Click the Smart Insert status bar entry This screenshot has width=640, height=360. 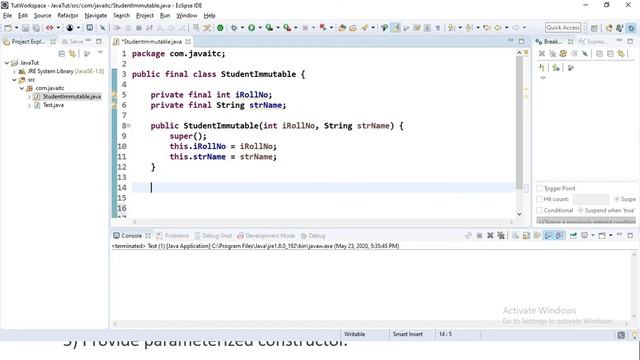(x=407, y=334)
